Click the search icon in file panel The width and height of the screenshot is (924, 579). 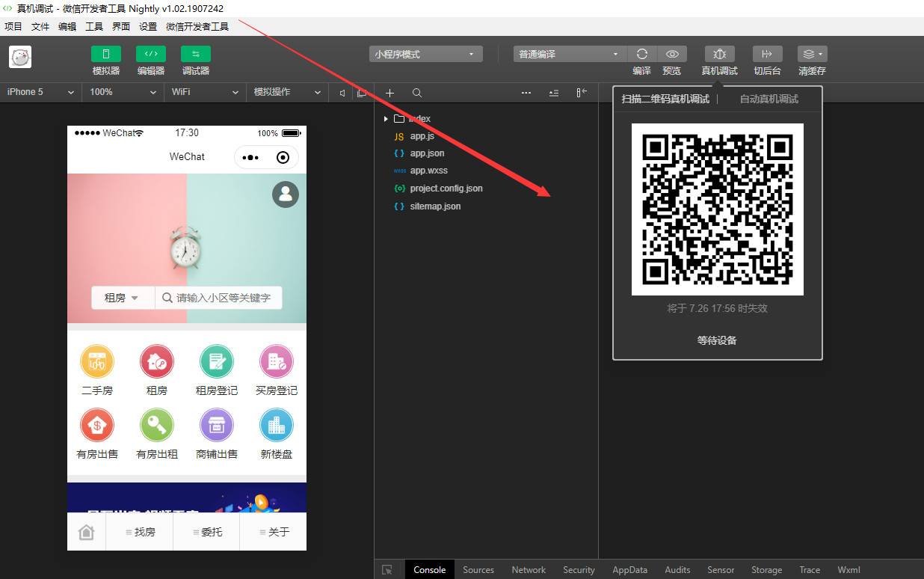click(417, 93)
